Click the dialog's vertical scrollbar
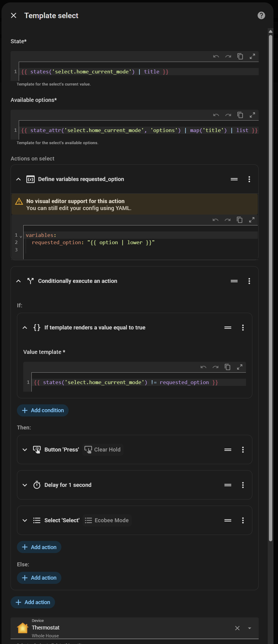The height and width of the screenshot is (644, 278). pos(270,181)
